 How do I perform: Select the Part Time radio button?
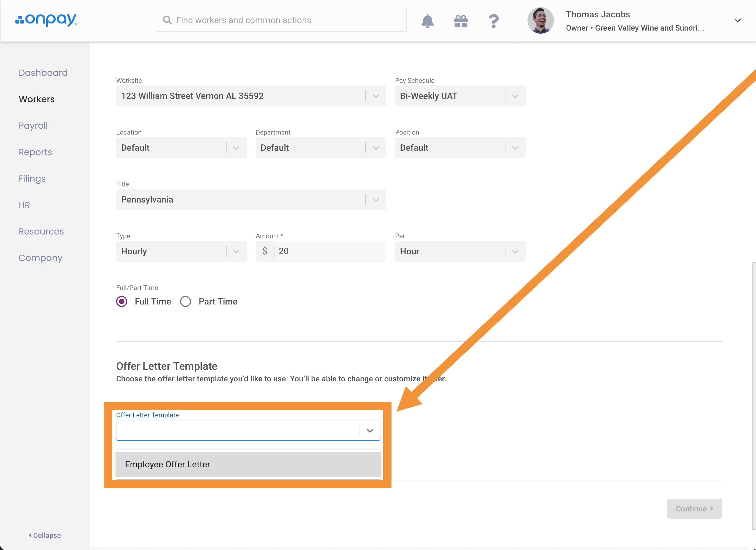(x=186, y=301)
